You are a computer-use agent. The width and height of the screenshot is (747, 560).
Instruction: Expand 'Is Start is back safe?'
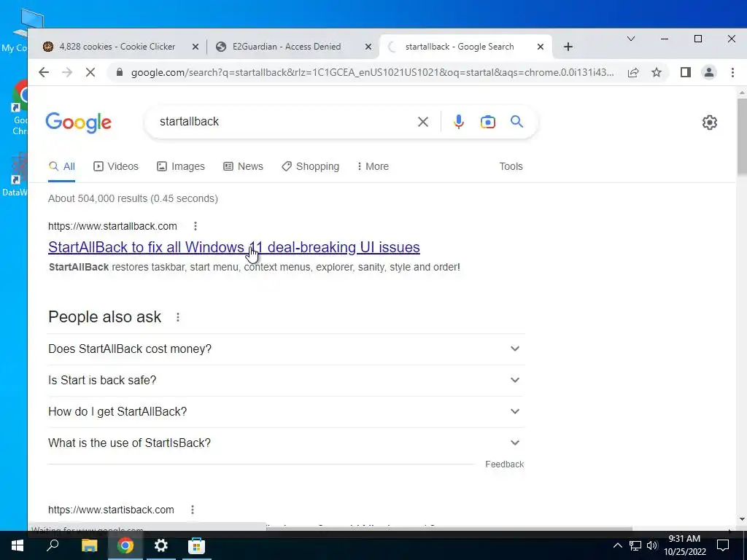coord(286,381)
